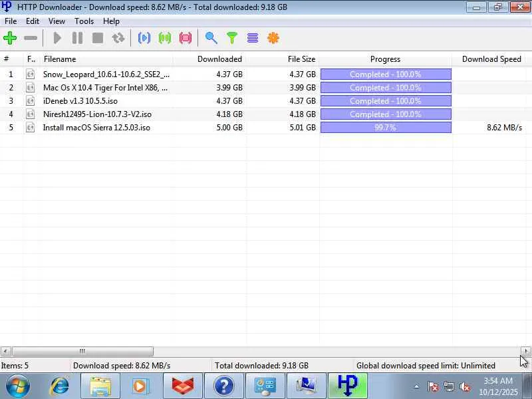Select the iDeneb v1.3 10.5.5.iso filename
Image resolution: width=532 pixels, height=399 pixels.
80,101
